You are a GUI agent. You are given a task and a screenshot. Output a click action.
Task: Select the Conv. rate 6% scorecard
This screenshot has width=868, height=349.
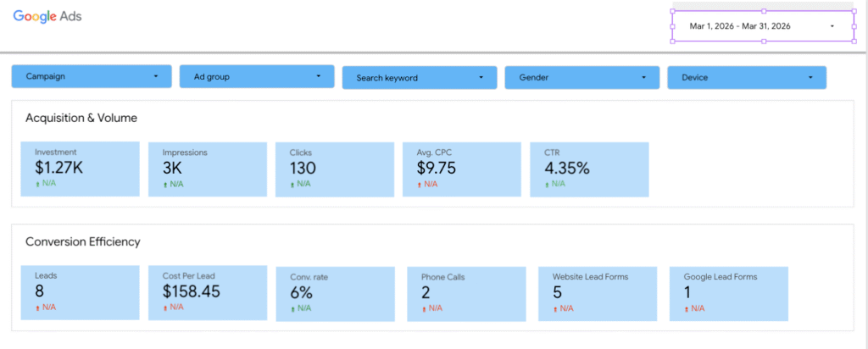point(336,294)
